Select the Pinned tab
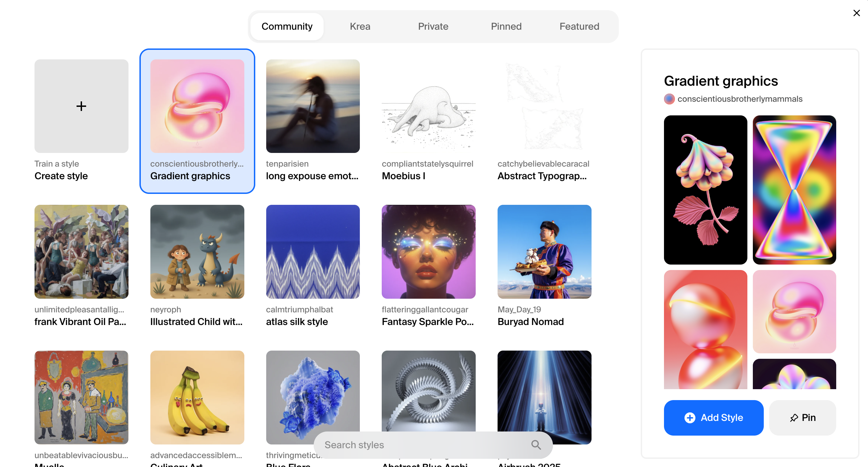The width and height of the screenshot is (868, 467). click(x=506, y=26)
